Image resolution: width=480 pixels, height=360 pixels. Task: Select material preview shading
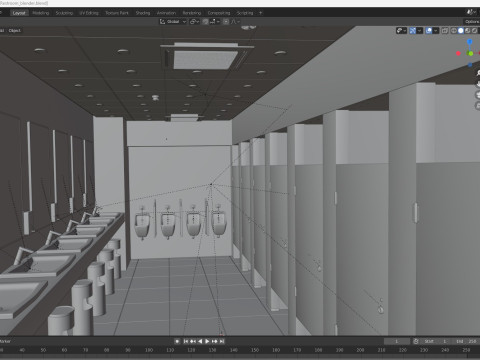[x=468, y=31]
